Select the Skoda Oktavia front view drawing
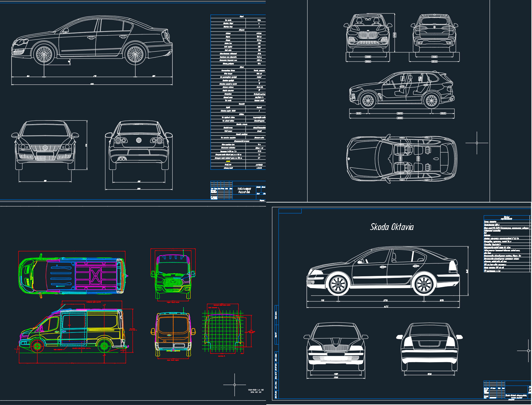Image resolution: width=532 pixels, height=405 pixels. [336, 347]
